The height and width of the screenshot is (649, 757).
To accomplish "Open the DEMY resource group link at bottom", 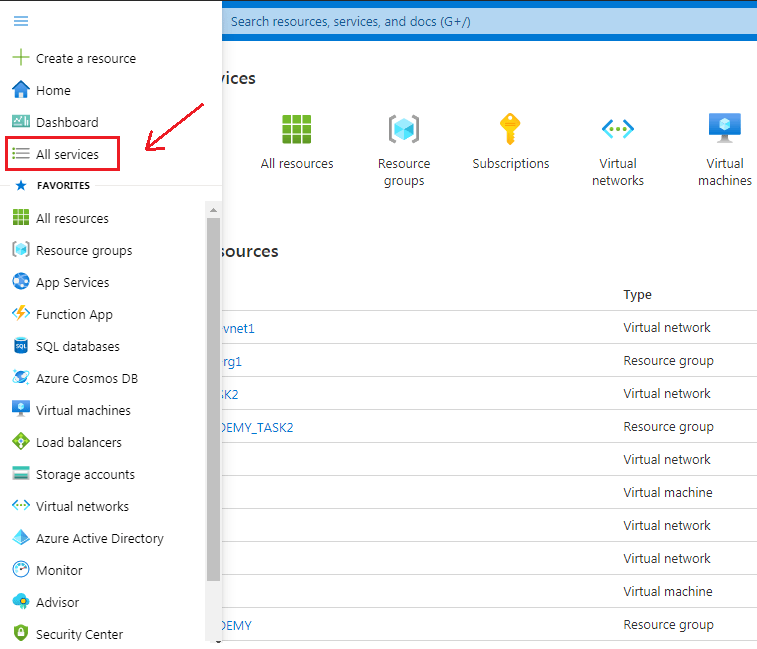I will coord(237,625).
